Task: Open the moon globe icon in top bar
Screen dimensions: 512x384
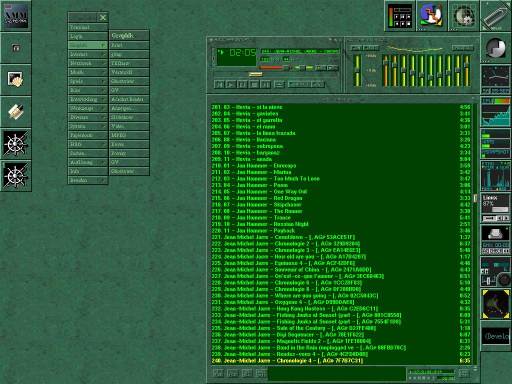Action: [x=464, y=16]
